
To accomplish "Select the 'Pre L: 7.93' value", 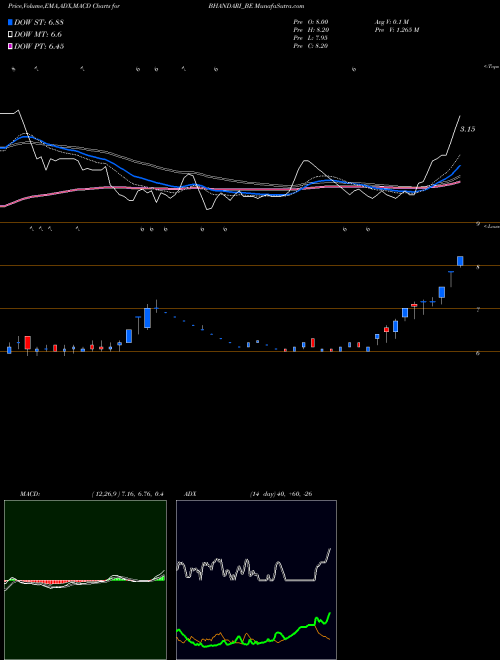I will 311,38.
